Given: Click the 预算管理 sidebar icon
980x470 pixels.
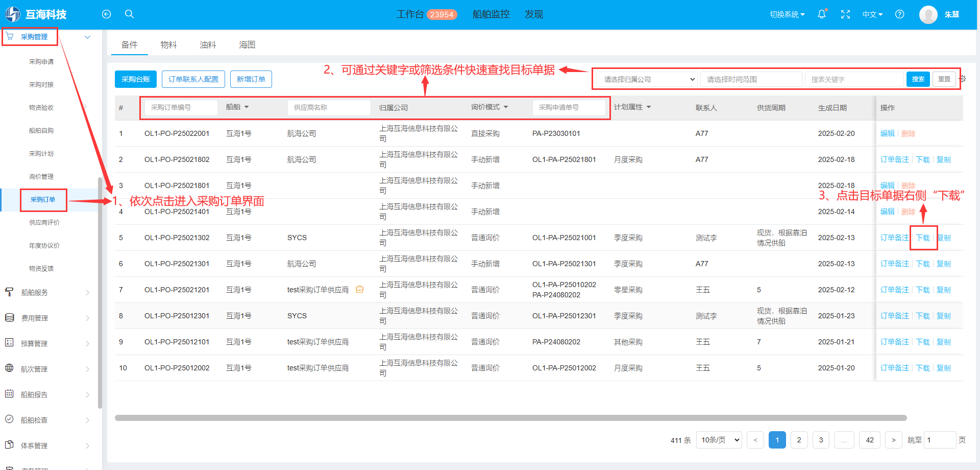Looking at the screenshot, I should pyautogui.click(x=9, y=343).
